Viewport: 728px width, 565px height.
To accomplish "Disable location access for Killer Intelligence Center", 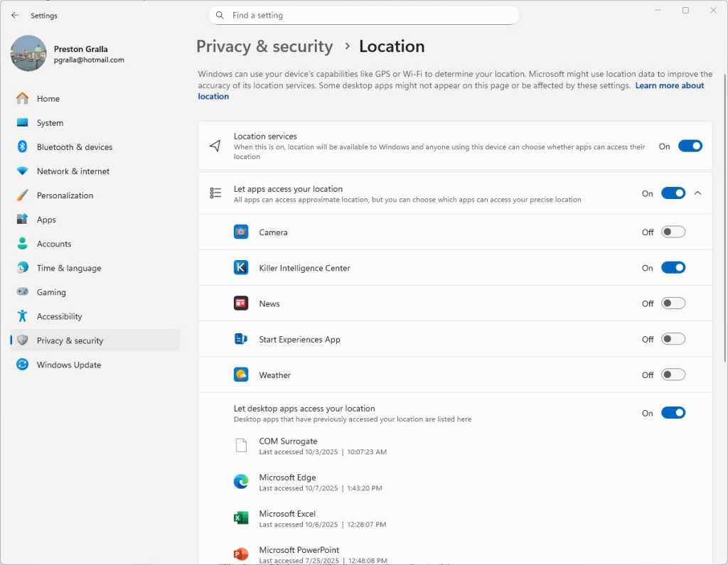I will [x=673, y=267].
